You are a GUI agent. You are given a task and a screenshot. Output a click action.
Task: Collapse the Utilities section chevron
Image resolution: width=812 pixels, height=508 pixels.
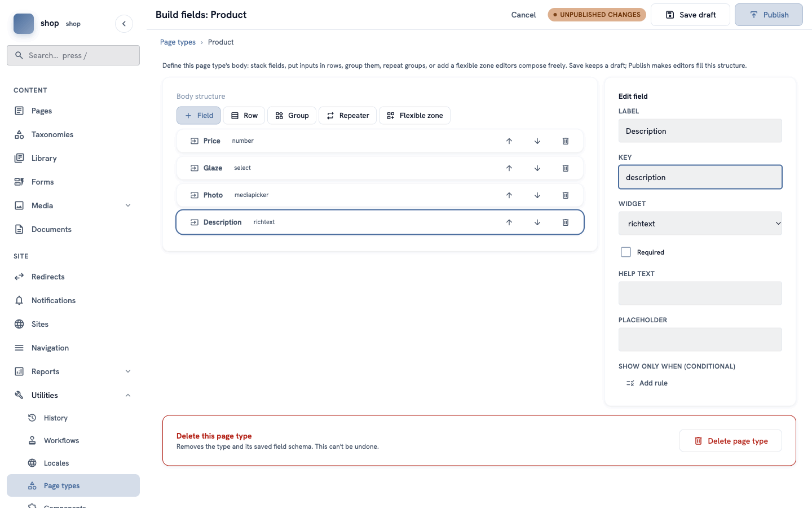tap(128, 395)
